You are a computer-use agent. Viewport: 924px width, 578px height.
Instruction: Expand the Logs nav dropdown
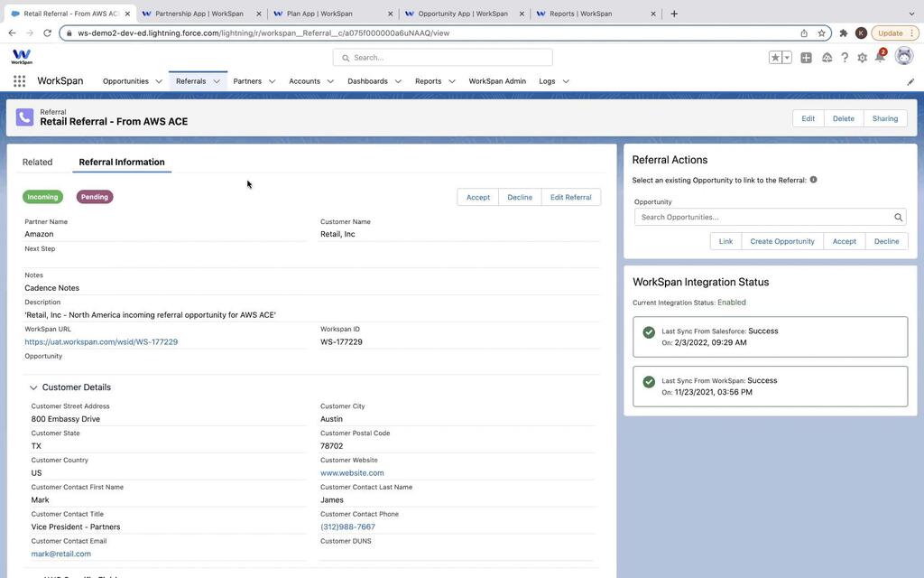[x=566, y=81]
